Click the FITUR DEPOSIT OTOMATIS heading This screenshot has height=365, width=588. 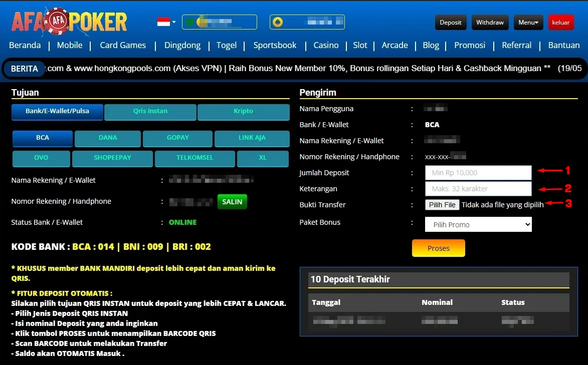click(x=62, y=293)
